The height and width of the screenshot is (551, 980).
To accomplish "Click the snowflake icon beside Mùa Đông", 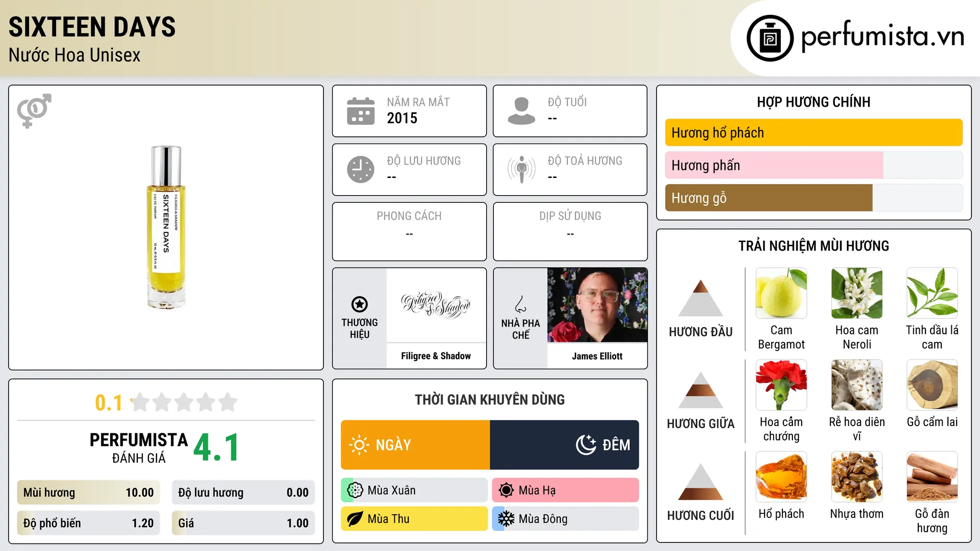I will point(506,519).
